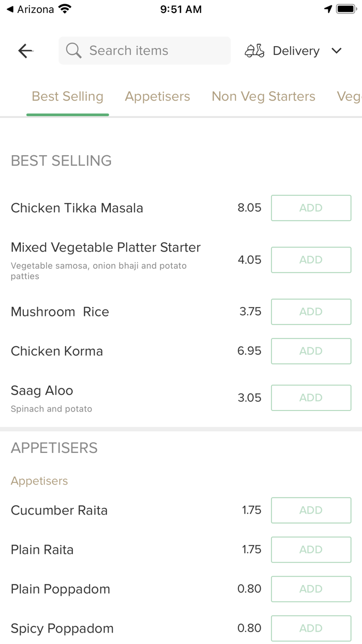Tap ADD beside Spicy Poppadom
The width and height of the screenshot is (362, 644).
pyautogui.click(x=311, y=628)
